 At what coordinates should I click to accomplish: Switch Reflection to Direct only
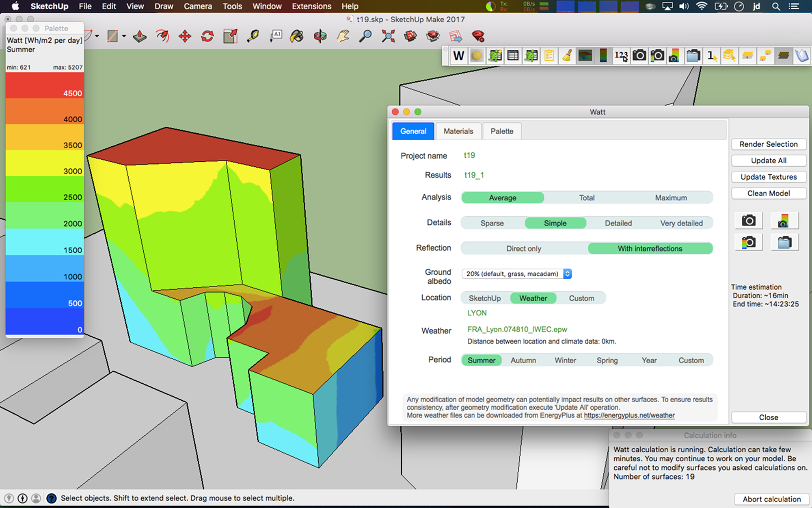click(x=524, y=248)
